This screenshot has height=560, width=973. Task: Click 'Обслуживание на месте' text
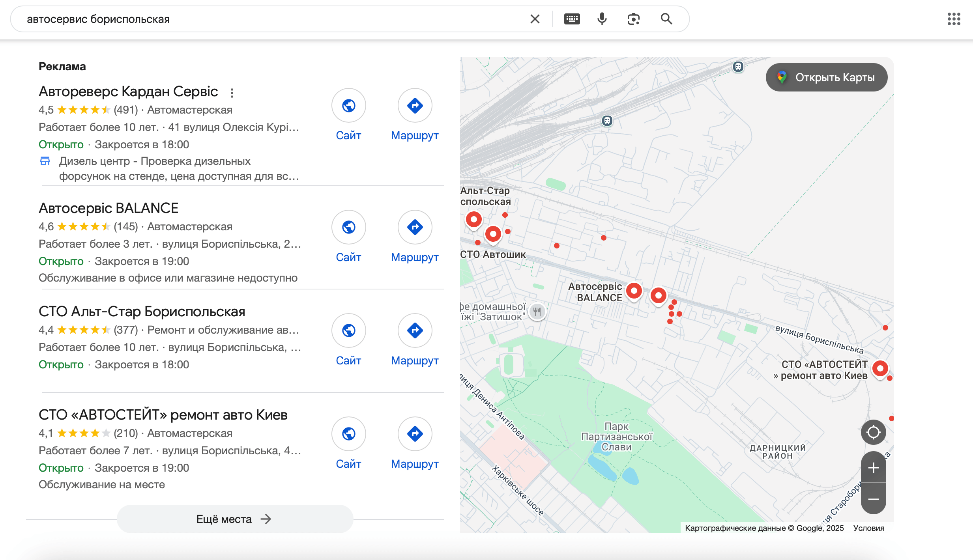click(102, 485)
